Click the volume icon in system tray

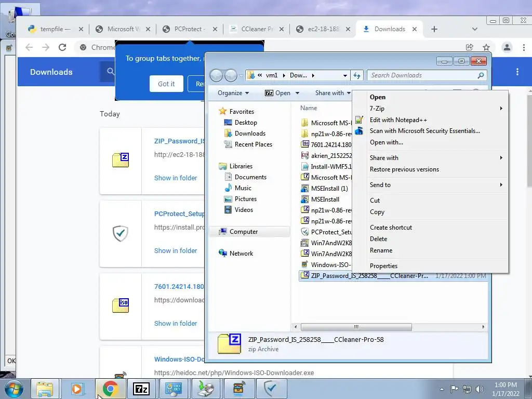pyautogui.click(x=479, y=389)
